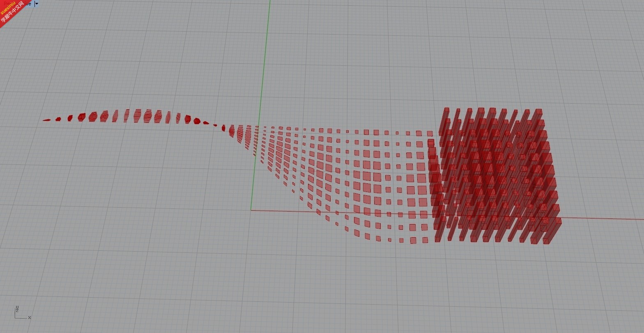Click the world axes icon in the viewport corner
The width and height of the screenshot is (644, 333).
(x=23, y=313)
